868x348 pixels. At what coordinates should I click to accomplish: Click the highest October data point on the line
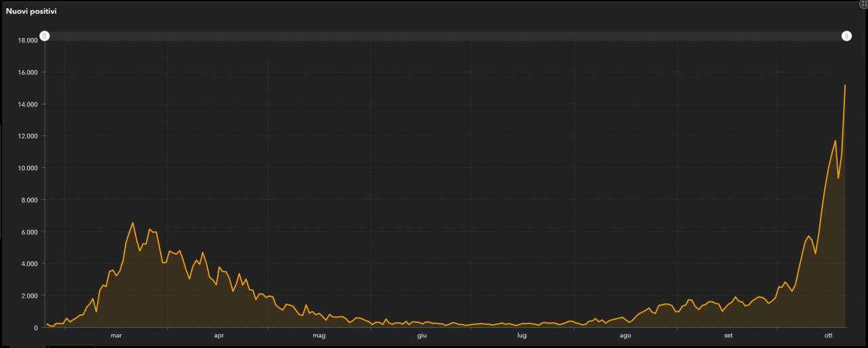click(x=845, y=85)
